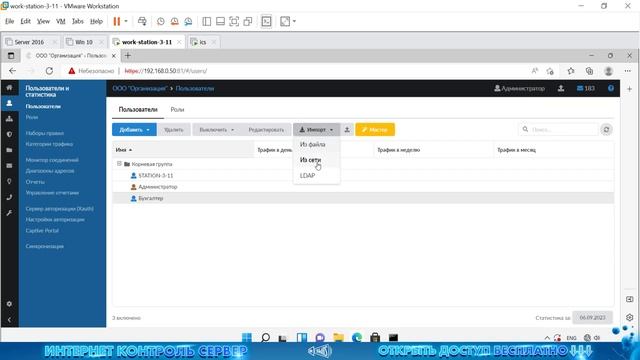Click the export upload icon beside Импорт

[347, 129]
